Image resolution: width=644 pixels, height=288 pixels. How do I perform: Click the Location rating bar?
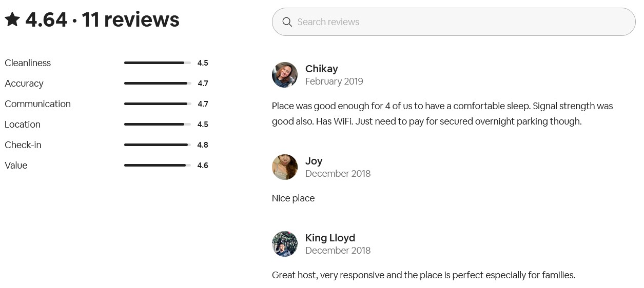pyautogui.click(x=157, y=125)
